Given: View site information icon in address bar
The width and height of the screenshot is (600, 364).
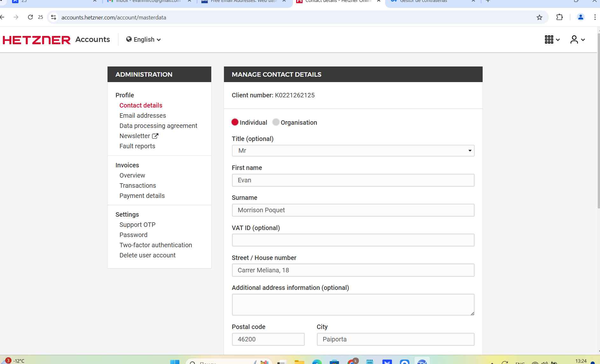Looking at the screenshot, I should tap(54, 17).
